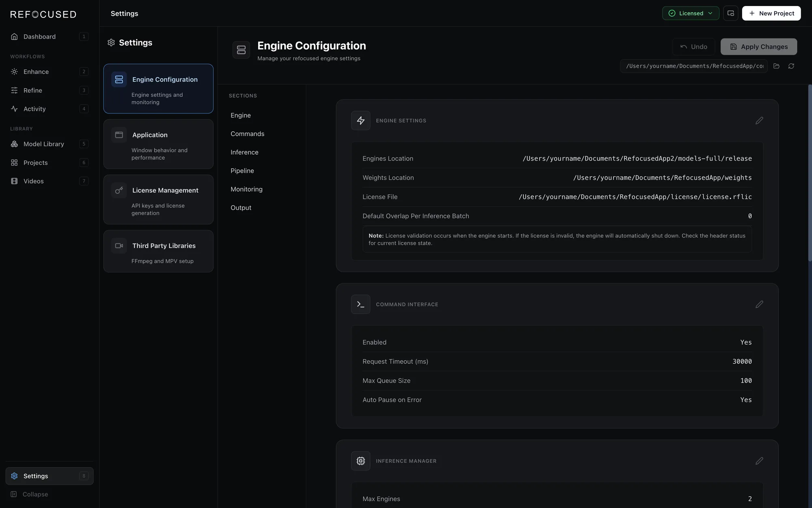Click the terminal Command Interface icon
This screenshot has width=812, height=508.
coord(361,304)
